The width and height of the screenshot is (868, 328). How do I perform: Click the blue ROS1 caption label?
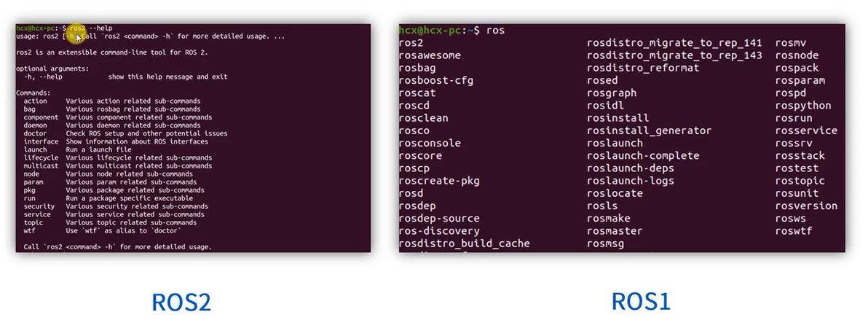[640, 300]
